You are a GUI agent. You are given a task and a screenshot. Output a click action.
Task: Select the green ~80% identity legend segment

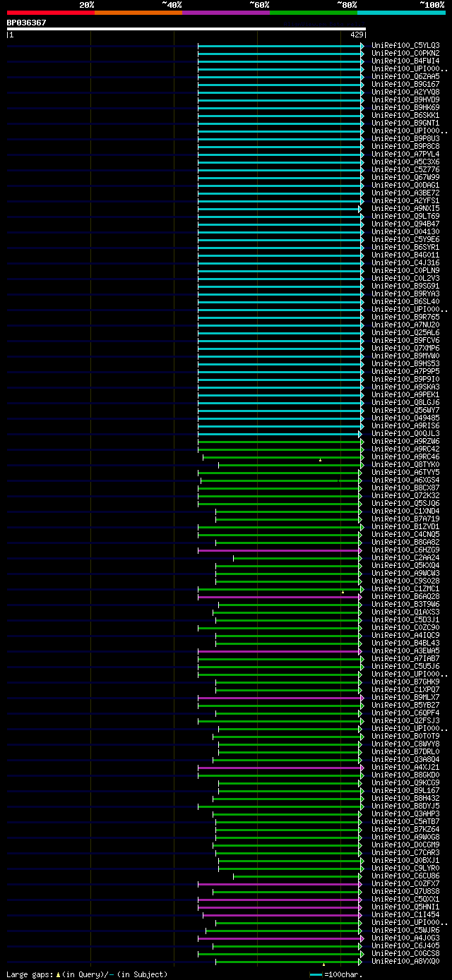pos(314,12)
